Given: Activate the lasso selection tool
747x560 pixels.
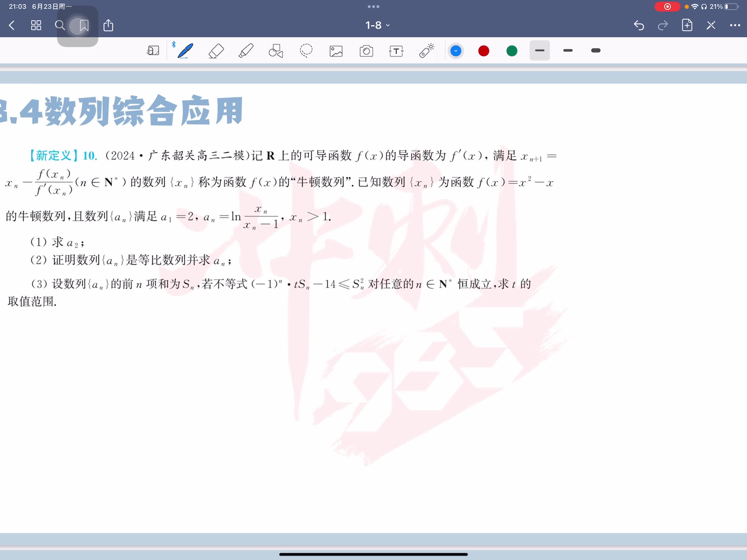Looking at the screenshot, I should coord(306,51).
